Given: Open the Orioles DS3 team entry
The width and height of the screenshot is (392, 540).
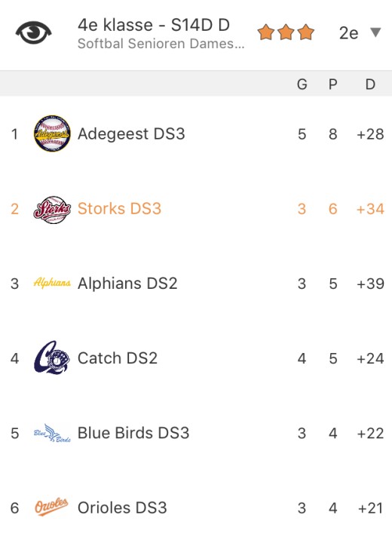Looking at the screenshot, I should coord(196,508).
